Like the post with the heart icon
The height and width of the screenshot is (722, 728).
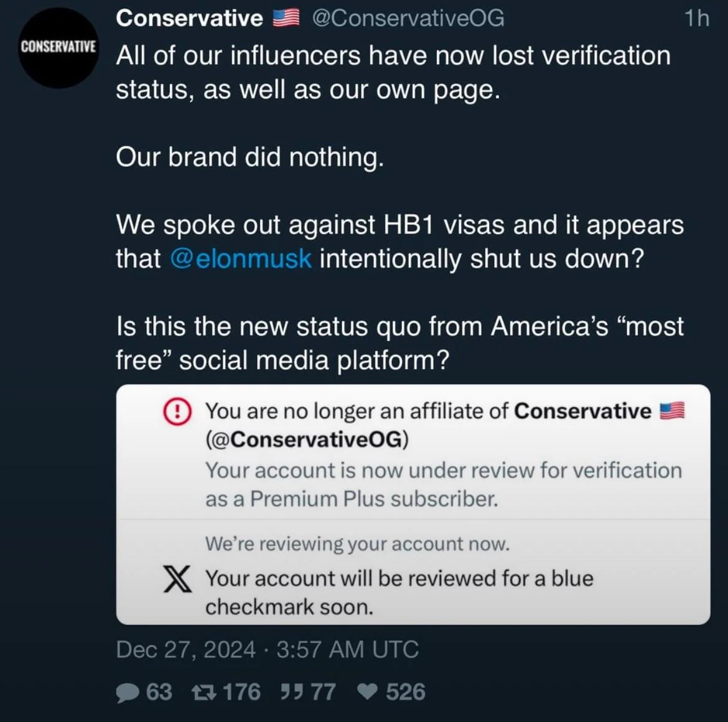pyautogui.click(x=368, y=692)
